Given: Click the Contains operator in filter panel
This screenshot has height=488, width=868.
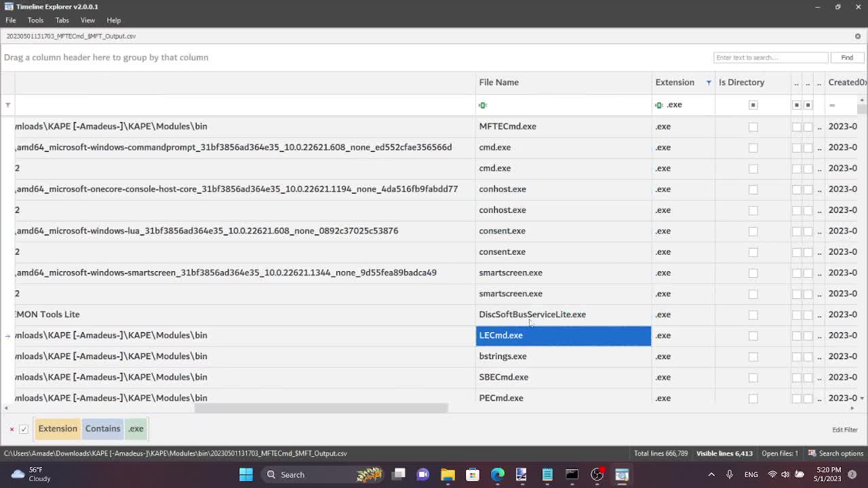Looking at the screenshot, I should [x=102, y=428].
